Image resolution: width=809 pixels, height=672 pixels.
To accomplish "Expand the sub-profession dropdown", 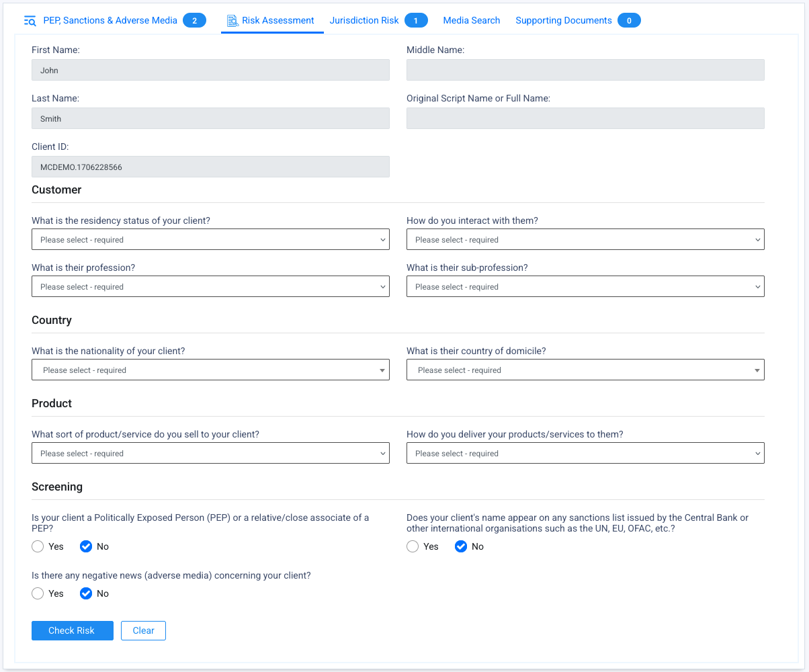I will click(x=585, y=286).
